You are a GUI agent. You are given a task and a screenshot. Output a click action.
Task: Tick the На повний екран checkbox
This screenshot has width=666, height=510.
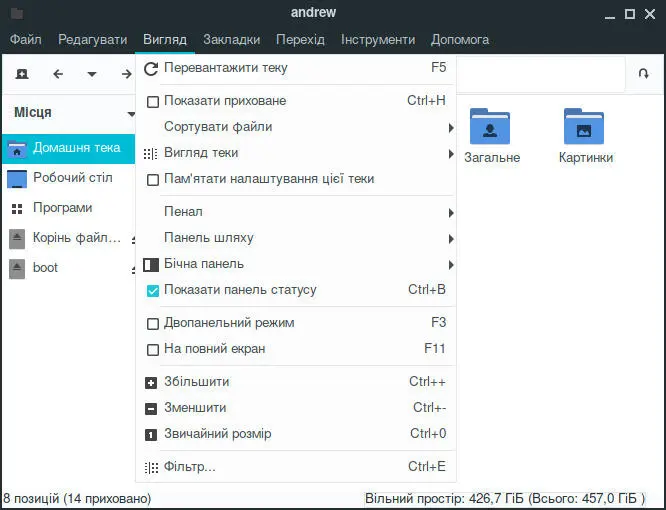click(152, 350)
